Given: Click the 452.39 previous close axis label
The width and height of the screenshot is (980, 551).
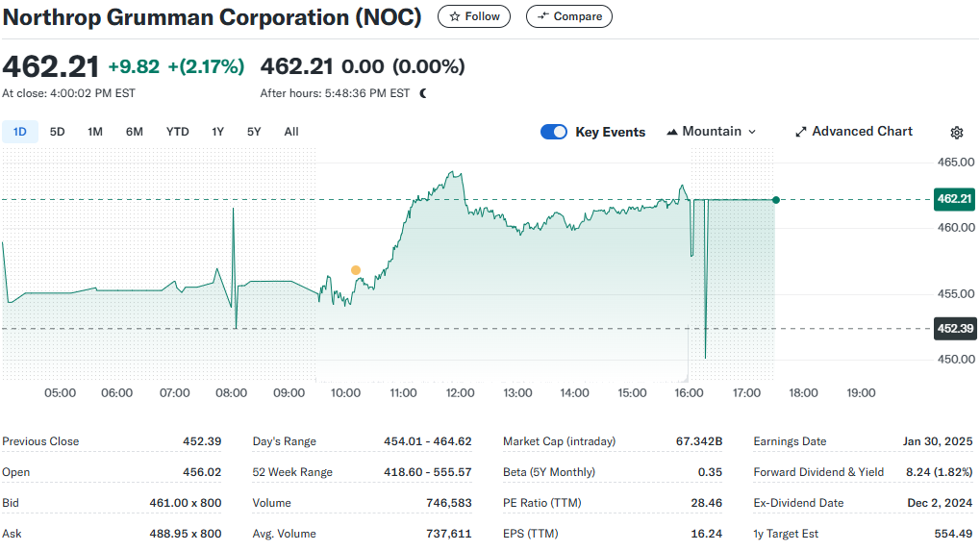Looking at the screenshot, I should click(955, 329).
